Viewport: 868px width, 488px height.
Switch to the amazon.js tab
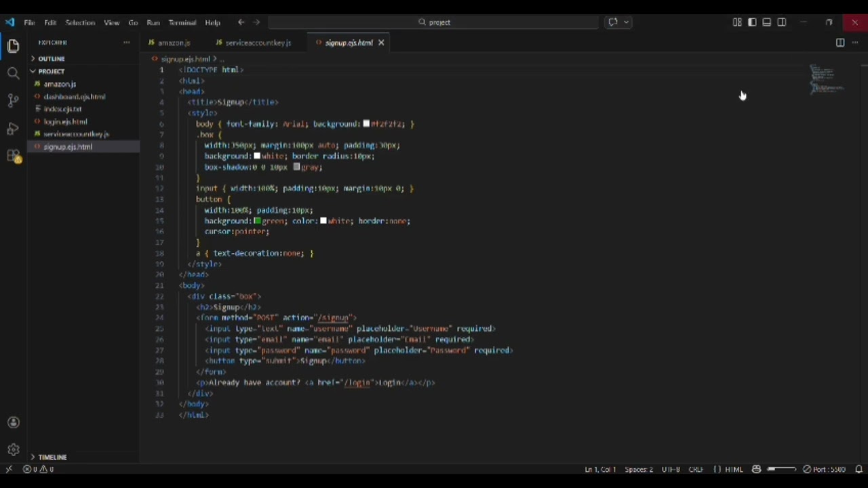pyautogui.click(x=174, y=43)
